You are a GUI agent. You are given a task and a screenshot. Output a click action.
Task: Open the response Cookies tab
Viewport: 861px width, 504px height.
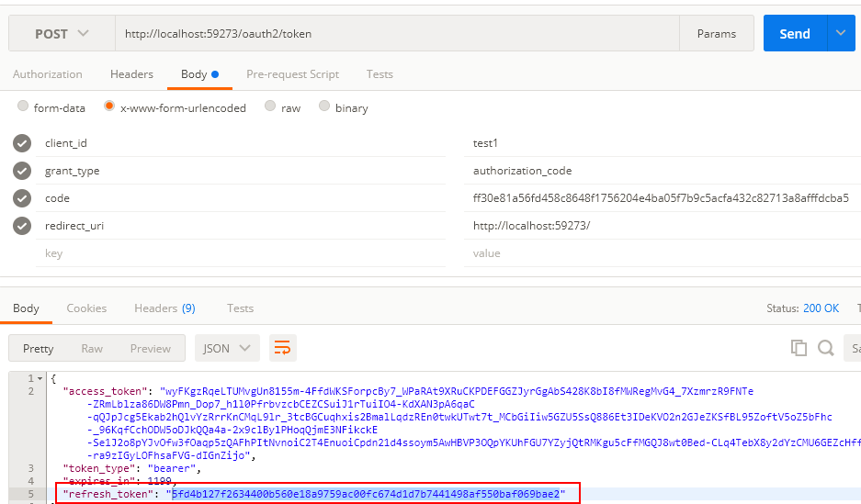[x=86, y=308]
